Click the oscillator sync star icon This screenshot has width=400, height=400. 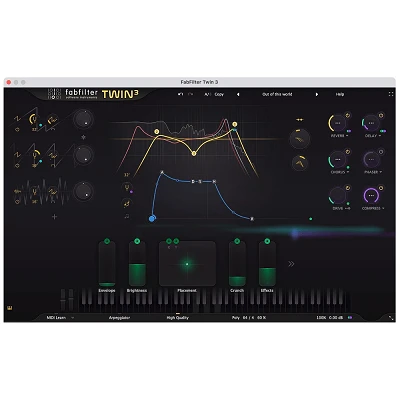point(83,137)
